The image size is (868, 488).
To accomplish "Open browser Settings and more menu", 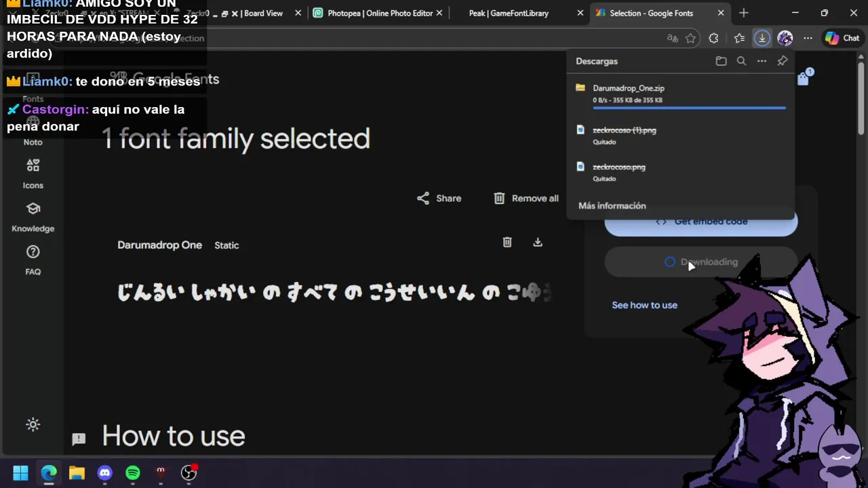I will 808,38.
